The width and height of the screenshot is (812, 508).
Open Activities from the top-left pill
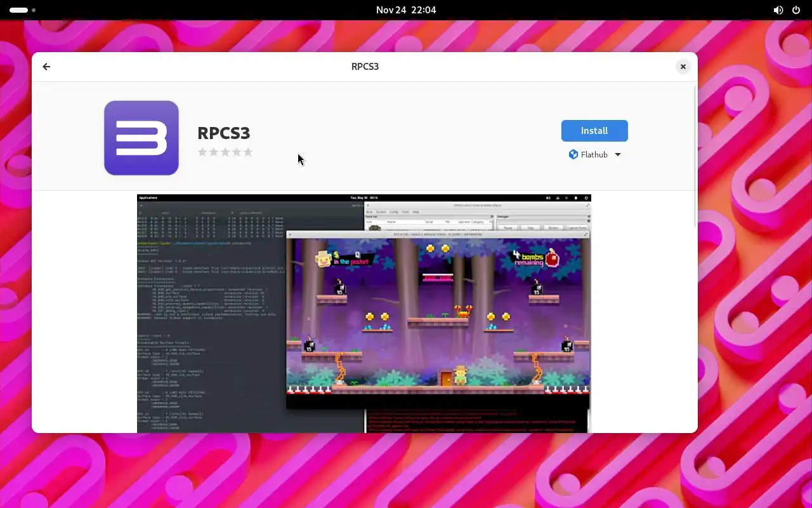[x=23, y=10]
